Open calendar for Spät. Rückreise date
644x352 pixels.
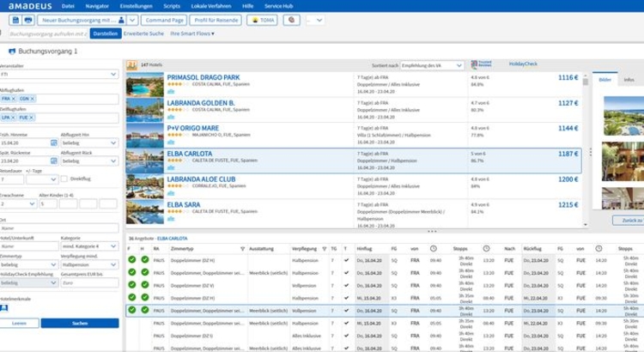[54, 161]
